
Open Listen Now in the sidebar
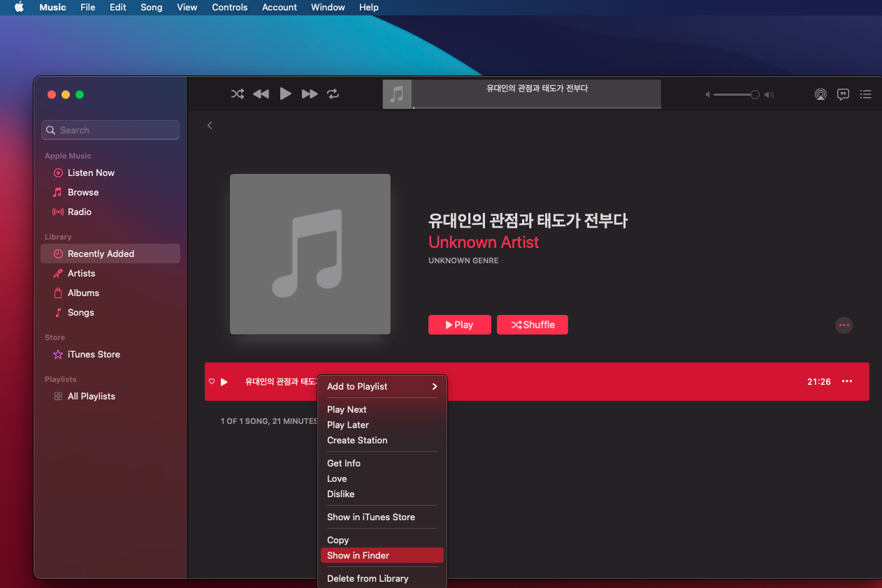coord(91,172)
